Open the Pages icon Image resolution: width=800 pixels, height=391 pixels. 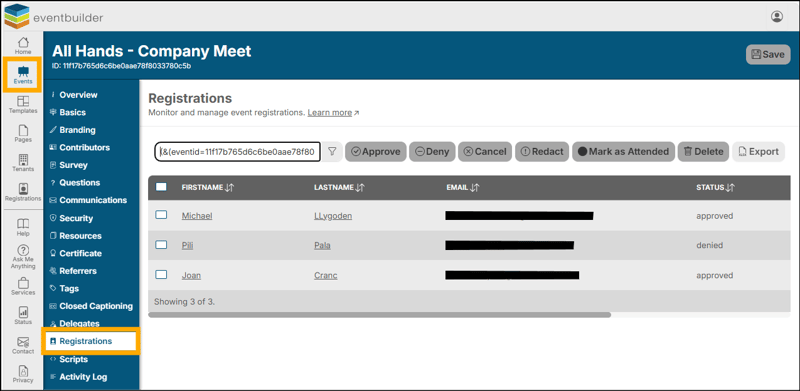pyautogui.click(x=23, y=133)
